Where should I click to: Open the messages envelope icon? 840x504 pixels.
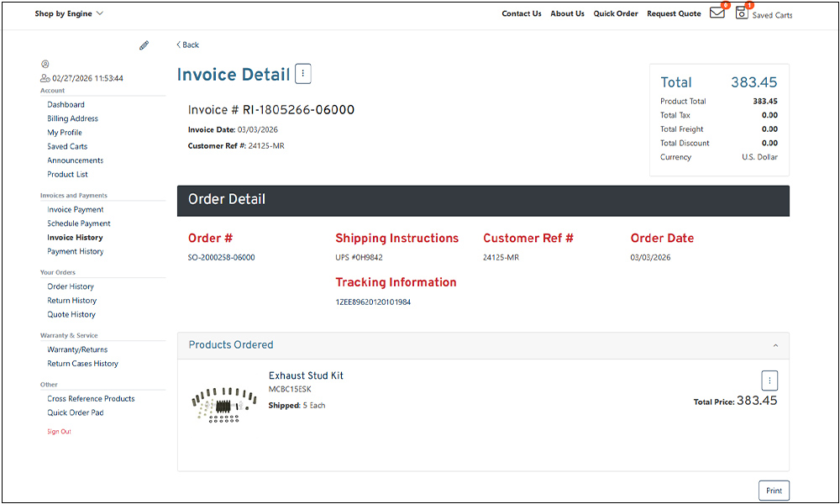tap(717, 13)
